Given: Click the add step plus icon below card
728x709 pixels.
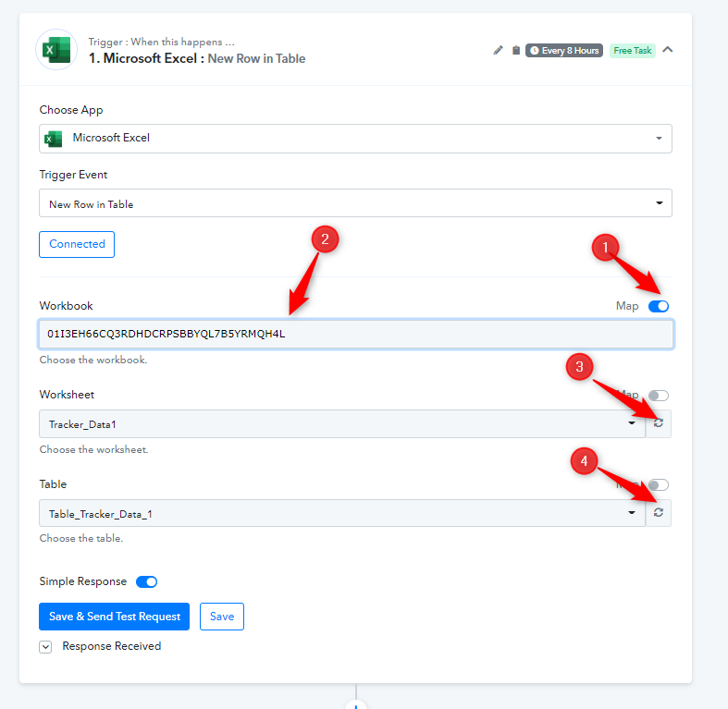Looking at the screenshot, I should (356, 705).
